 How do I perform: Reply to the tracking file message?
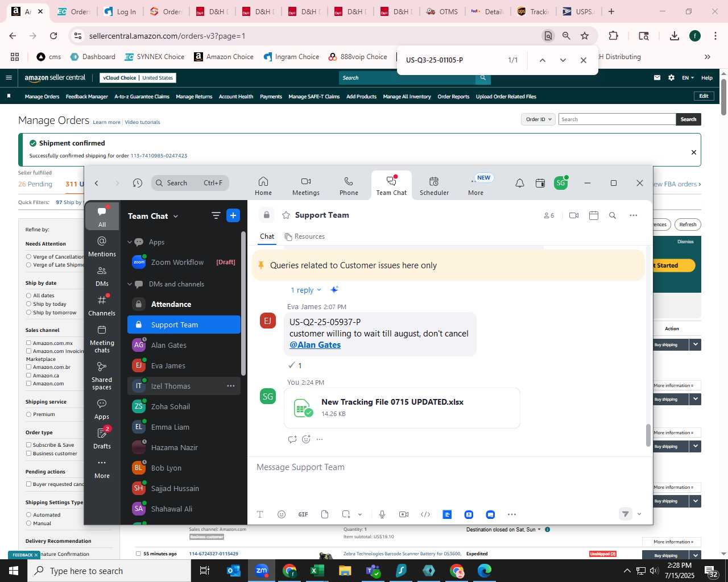tap(292, 439)
